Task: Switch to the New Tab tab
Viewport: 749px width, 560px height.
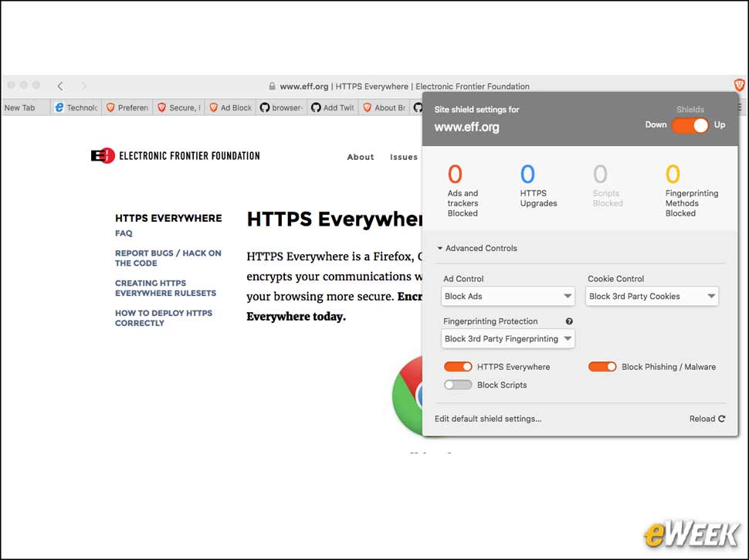Action: coord(25,107)
